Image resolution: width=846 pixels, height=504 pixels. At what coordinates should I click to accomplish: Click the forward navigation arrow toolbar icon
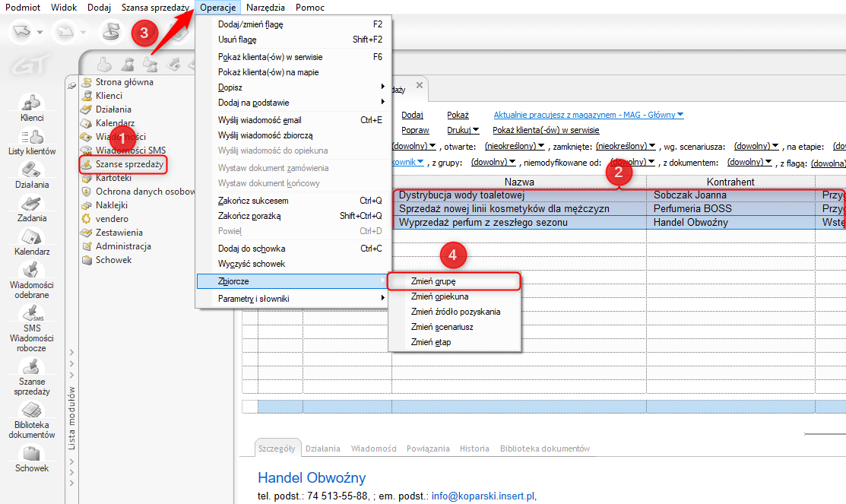tap(65, 32)
